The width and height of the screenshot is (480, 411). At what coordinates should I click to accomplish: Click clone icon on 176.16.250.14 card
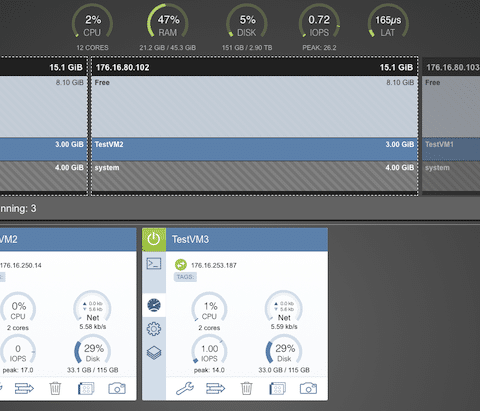[86, 388]
